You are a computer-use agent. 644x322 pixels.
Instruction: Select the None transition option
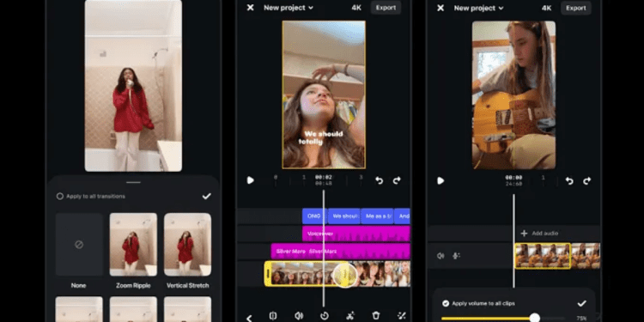click(x=79, y=245)
